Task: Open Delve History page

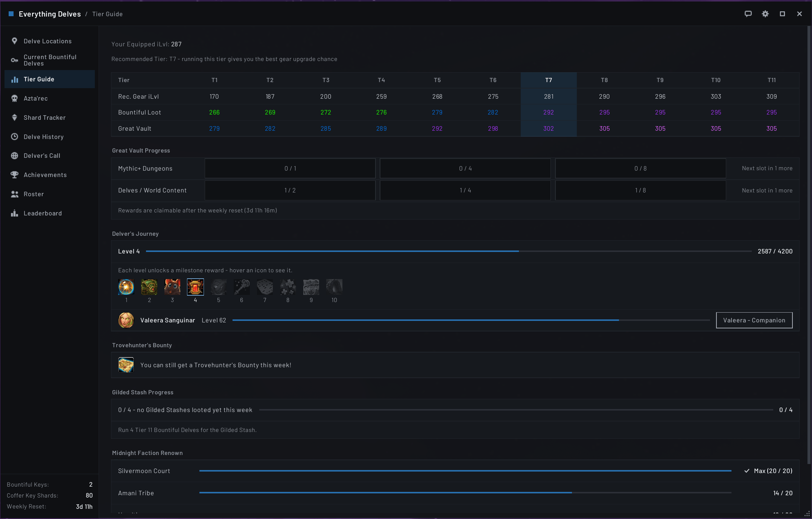Action: (50, 137)
